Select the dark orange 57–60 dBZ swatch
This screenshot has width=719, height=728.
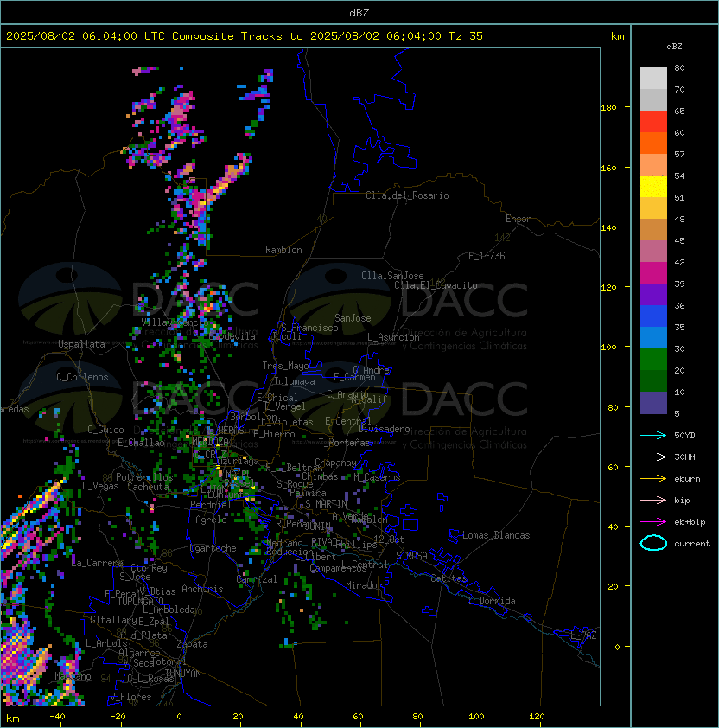click(x=653, y=143)
